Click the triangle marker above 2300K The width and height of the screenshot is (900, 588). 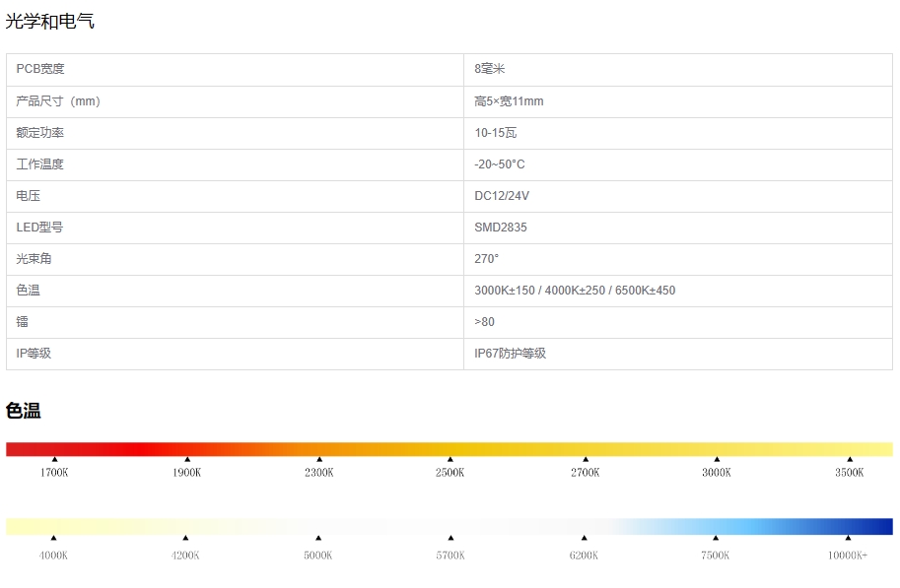[x=318, y=459]
